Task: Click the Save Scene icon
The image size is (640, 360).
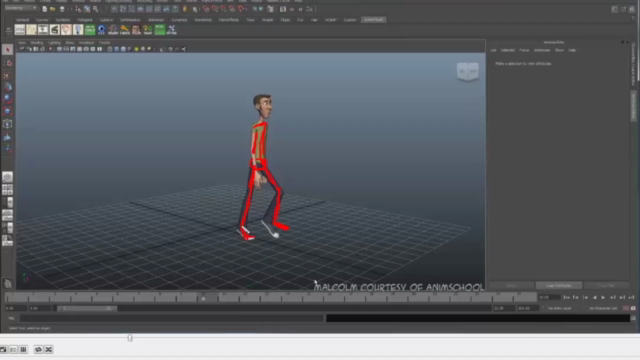Action: pos(62,9)
